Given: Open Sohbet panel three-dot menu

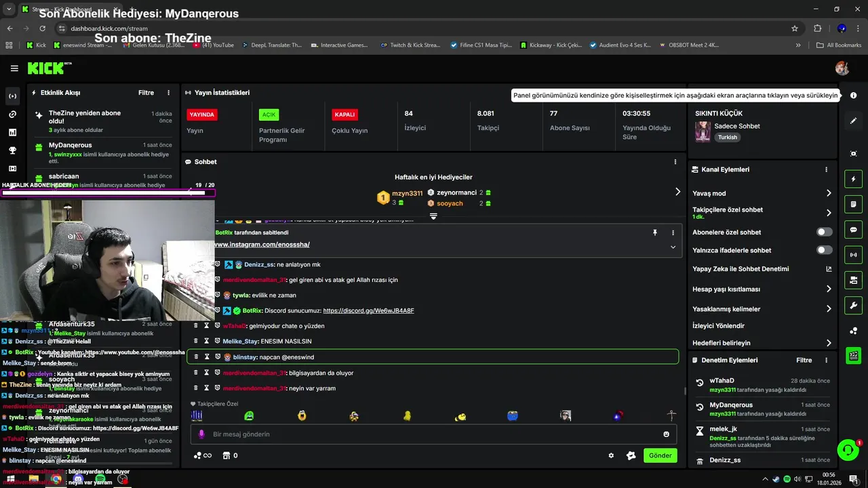Looking at the screenshot, I should [675, 162].
